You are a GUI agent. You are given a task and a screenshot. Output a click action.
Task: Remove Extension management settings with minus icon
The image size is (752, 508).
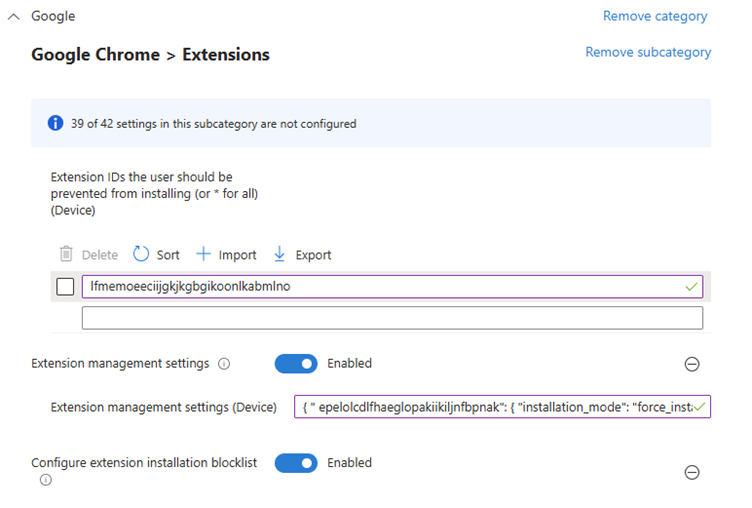click(692, 364)
